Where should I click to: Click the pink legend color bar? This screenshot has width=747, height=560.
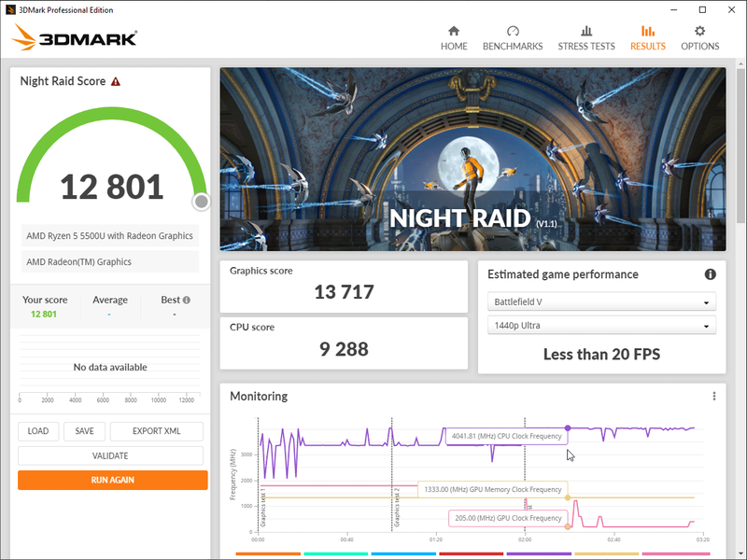676,553
